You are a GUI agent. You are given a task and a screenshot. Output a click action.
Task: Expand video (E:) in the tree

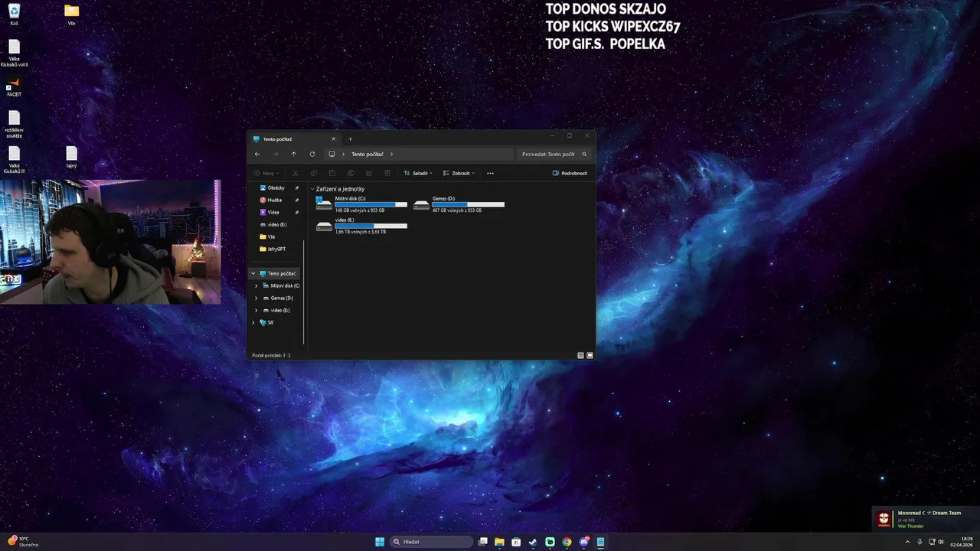pos(256,310)
